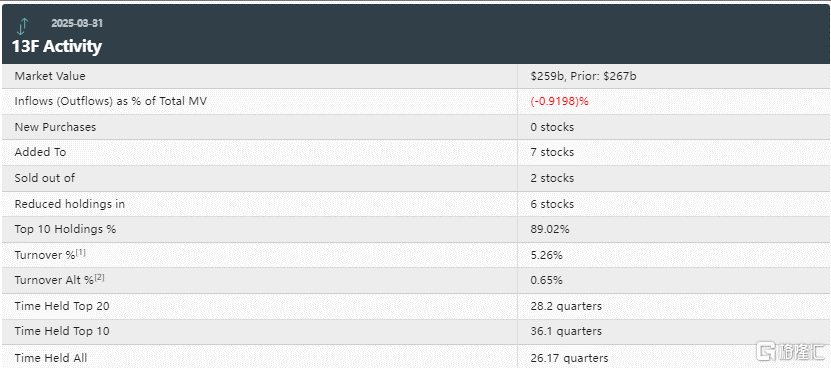This screenshot has height=368, width=831.
Task: Click the Gelonghui watermark logo
Action: point(790,351)
